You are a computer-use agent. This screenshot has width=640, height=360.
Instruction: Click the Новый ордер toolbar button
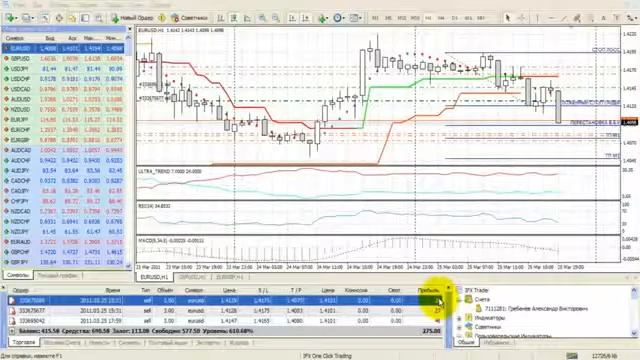(132, 18)
